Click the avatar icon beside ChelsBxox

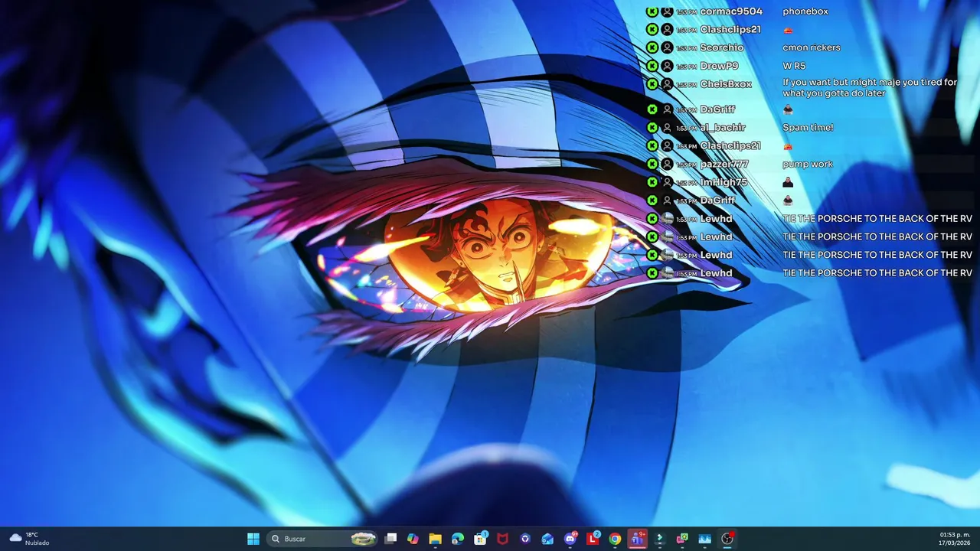[x=667, y=84]
